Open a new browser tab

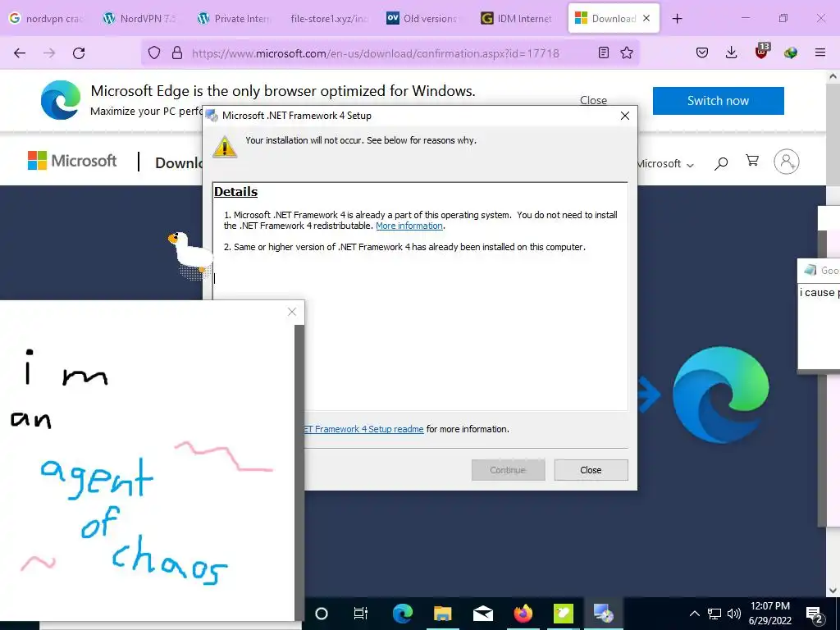[x=677, y=19]
